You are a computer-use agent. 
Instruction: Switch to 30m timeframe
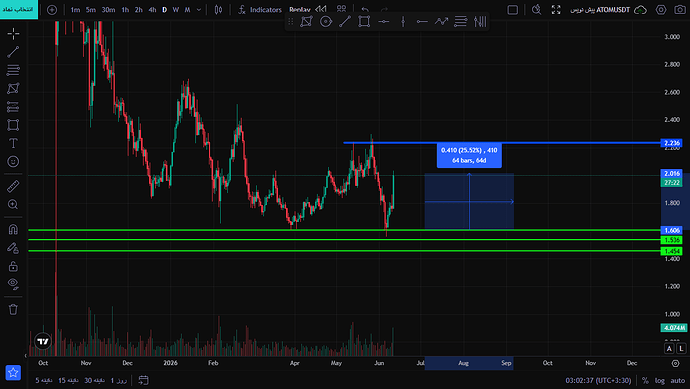coord(108,10)
